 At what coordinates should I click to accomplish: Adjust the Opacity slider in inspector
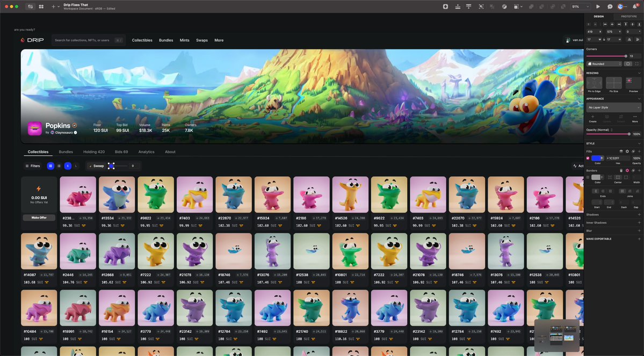(x=608, y=134)
